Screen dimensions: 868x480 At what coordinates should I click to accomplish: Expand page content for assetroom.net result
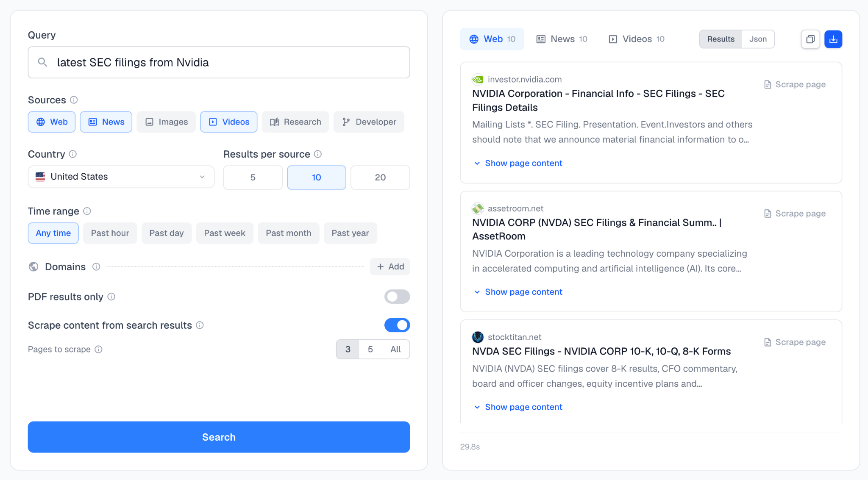point(518,292)
